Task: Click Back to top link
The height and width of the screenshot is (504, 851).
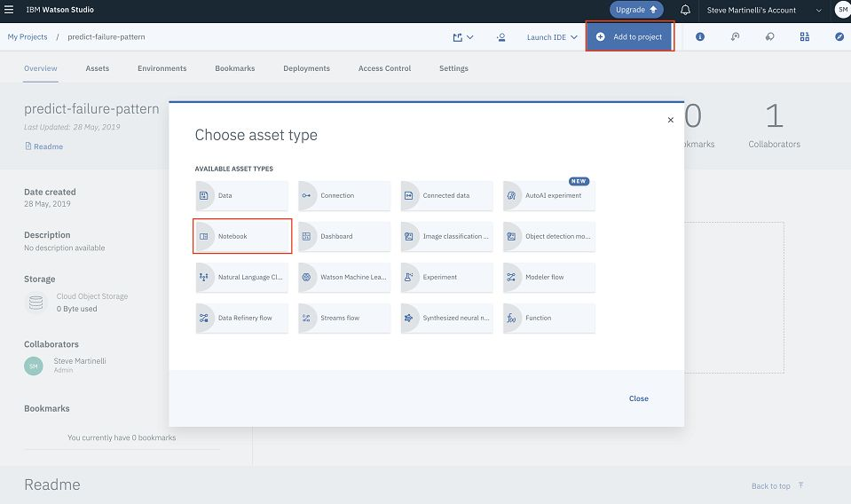Action: point(777,486)
